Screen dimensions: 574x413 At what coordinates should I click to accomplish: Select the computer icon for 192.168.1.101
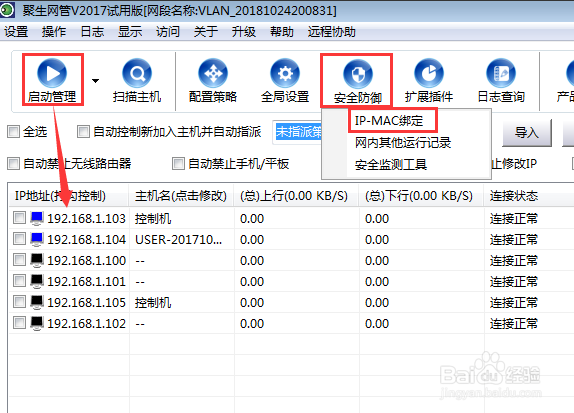[x=37, y=281]
